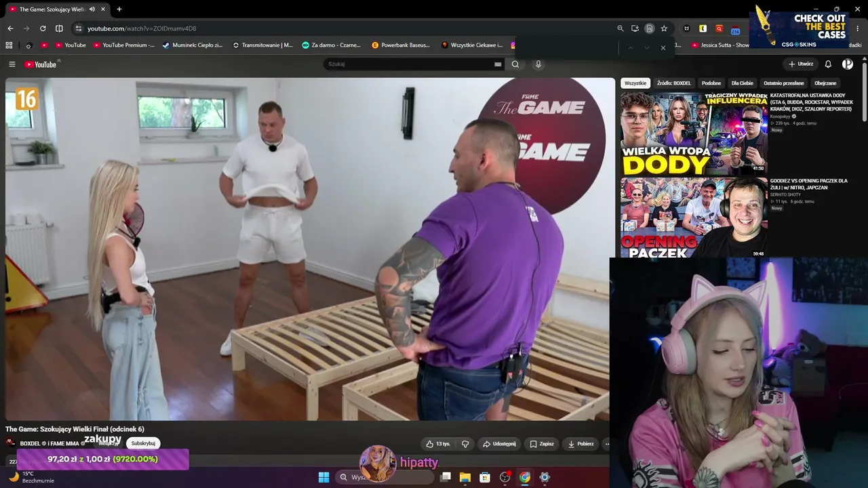Install the page as an app
Viewport: 868px width, 488px height.
pos(635,28)
